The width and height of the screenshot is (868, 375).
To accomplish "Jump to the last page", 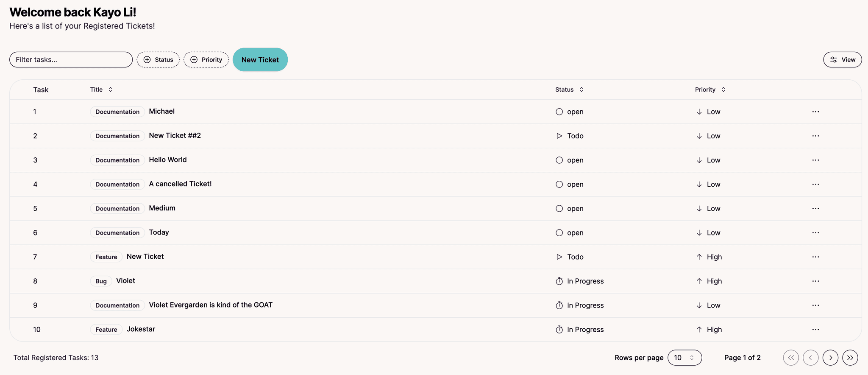I will [x=850, y=358].
